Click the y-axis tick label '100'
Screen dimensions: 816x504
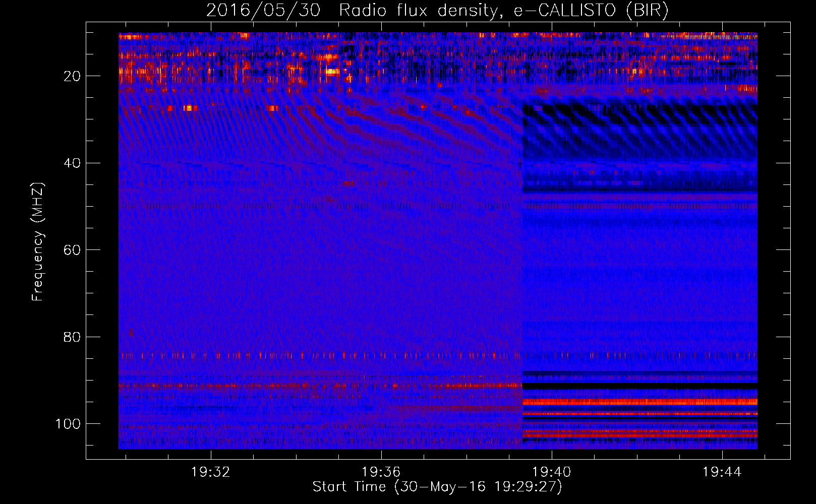click(x=68, y=424)
